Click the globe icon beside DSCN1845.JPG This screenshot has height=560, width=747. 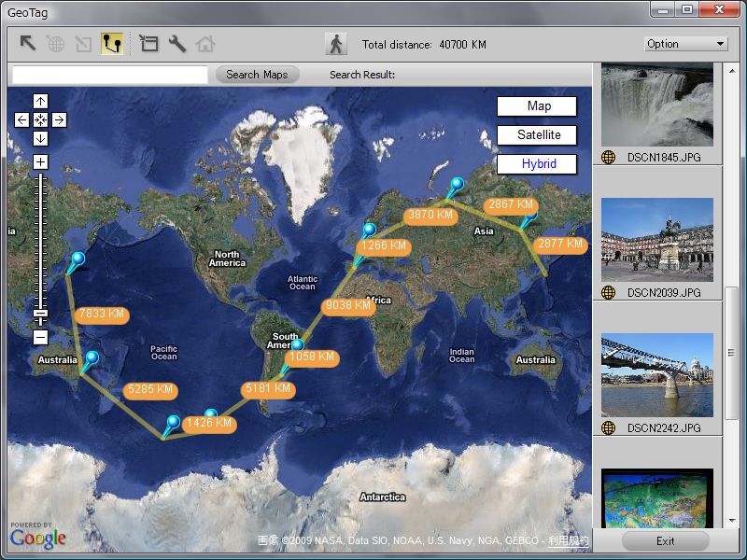(609, 158)
